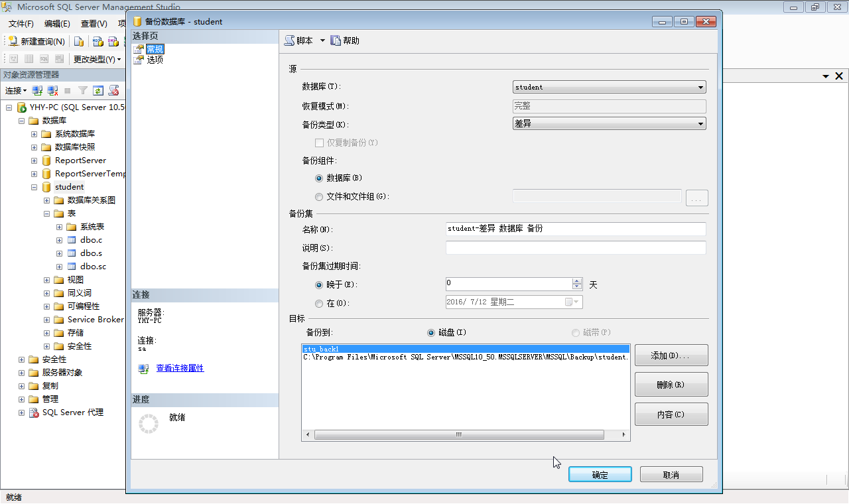
Task: Click the scrollbar right arrow in destination list
Action: tap(623, 435)
